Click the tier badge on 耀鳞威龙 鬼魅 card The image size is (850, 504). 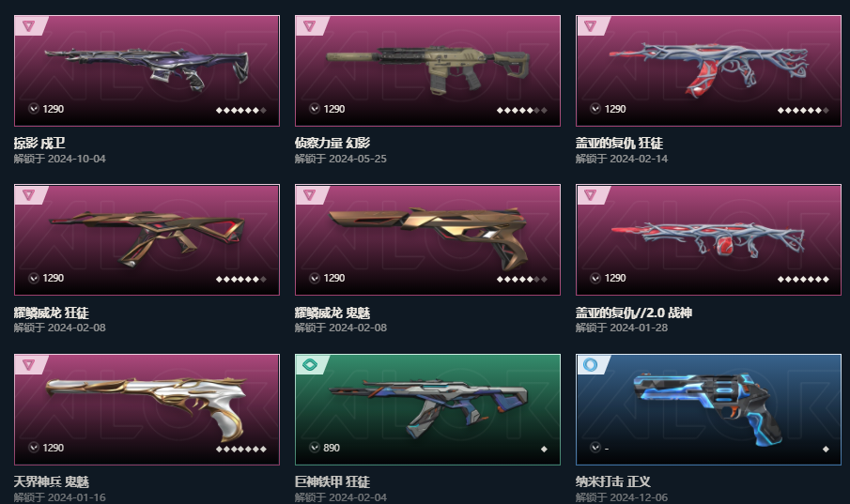click(x=310, y=195)
